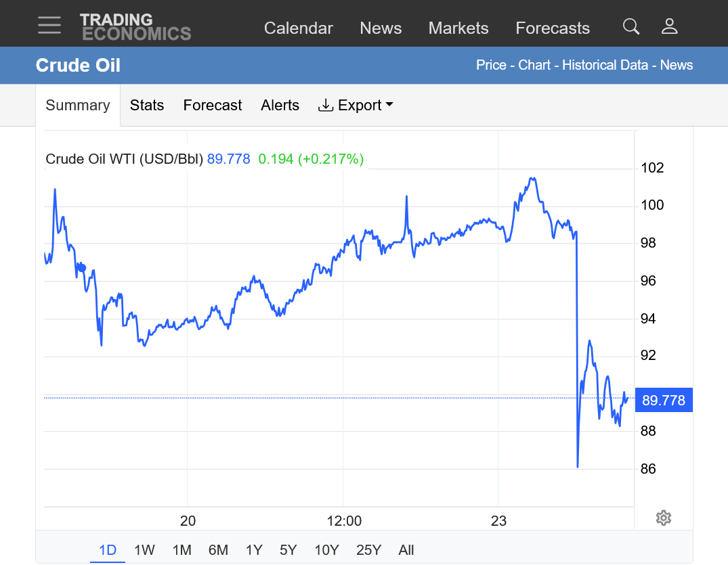Click the News link in header bar
Image resolution: width=728 pixels, height=565 pixels.
tap(676, 66)
